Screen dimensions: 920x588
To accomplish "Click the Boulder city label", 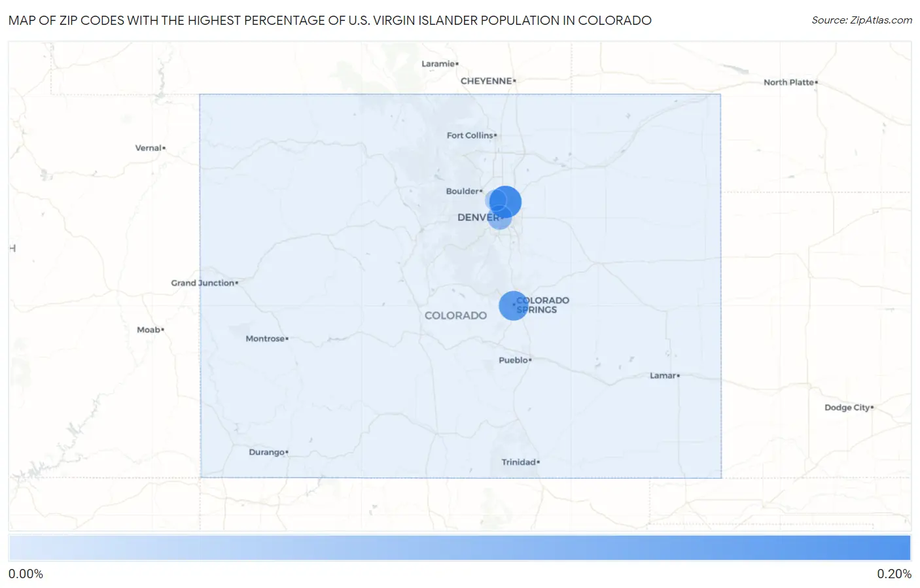I will pos(463,191).
